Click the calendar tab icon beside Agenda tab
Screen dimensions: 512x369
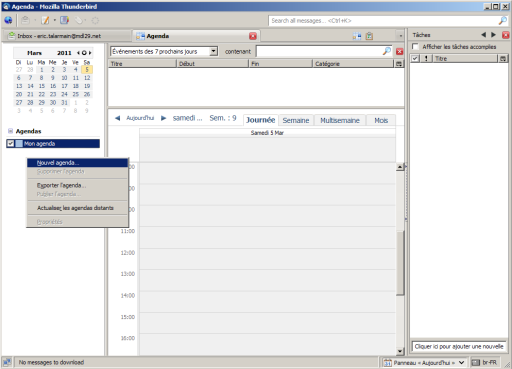(x=357, y=36)
